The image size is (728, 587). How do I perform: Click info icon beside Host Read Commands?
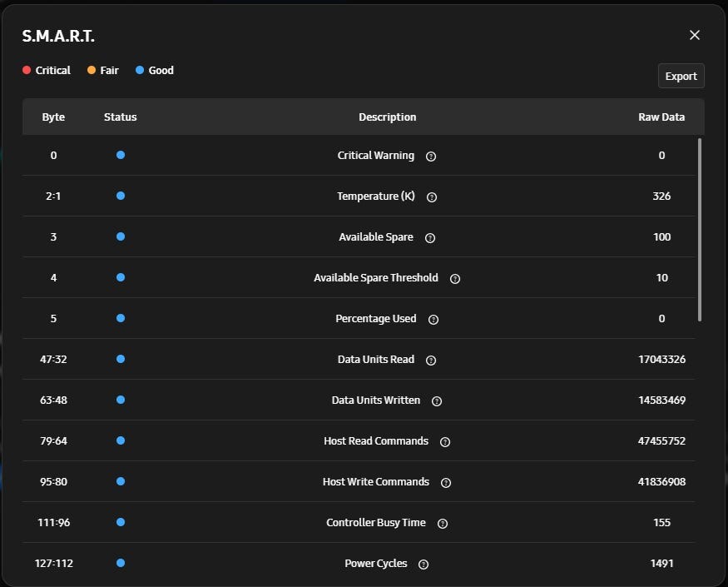(x=445, y=442)
